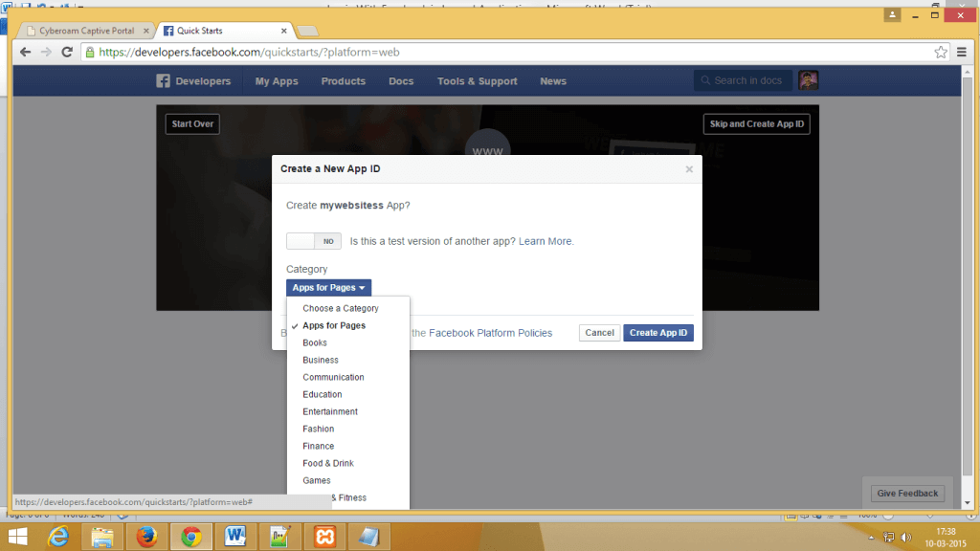Screen dimensions: 980x551
Task: Choose Games category
Action: click(348, 480)
